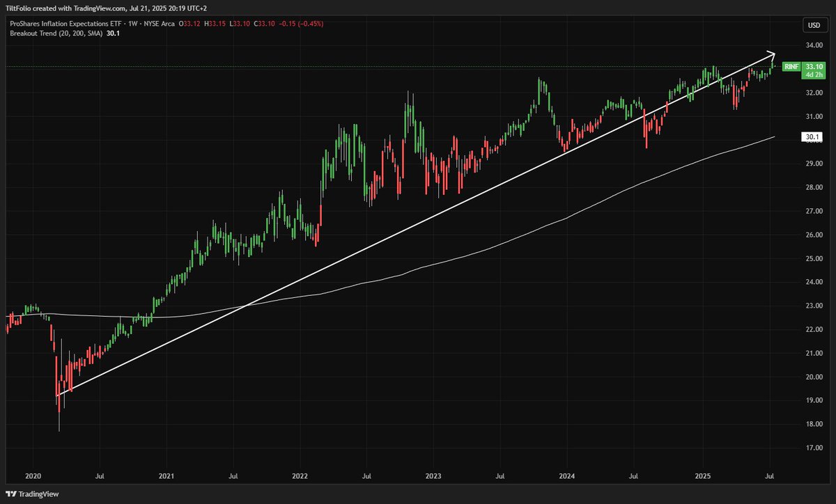Click the 2020 label on the time axis
The height and width of the screenshot is (504, 836).
click(x=32, y=476)
